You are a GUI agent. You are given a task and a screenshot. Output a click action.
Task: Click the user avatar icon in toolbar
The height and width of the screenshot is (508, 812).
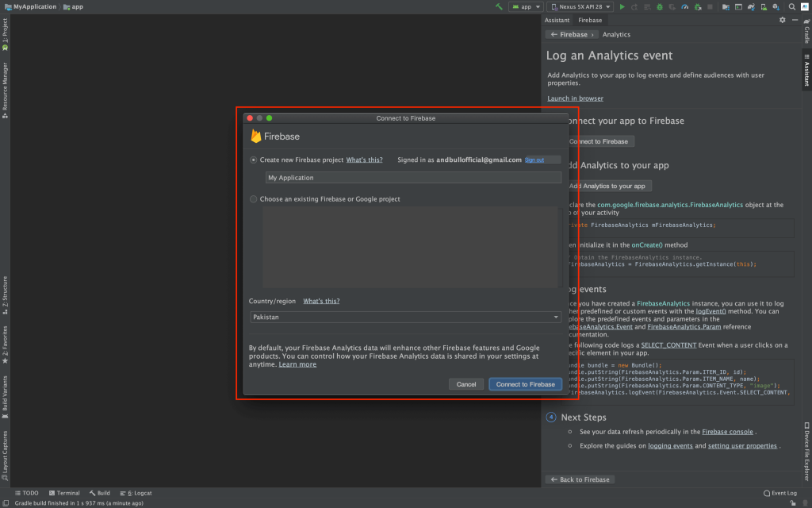[805, 6]
